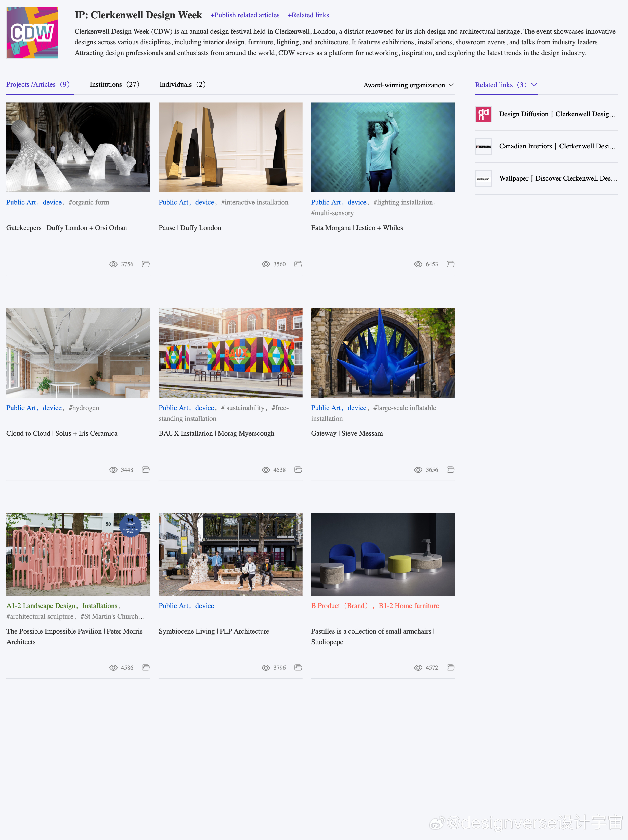The width and height of the screenshot is (628, 840).
Task: Click the eye views icon beside 4538
Action: [266, 470]
